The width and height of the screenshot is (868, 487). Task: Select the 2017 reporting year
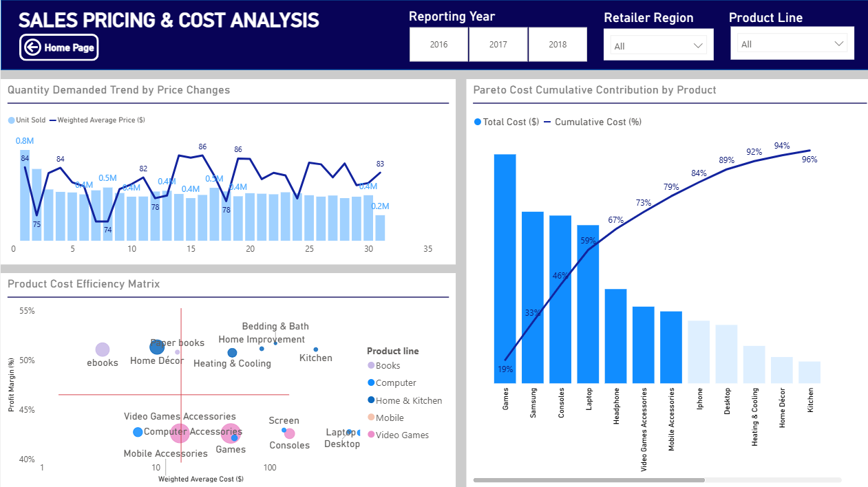[x=498, y=45]
